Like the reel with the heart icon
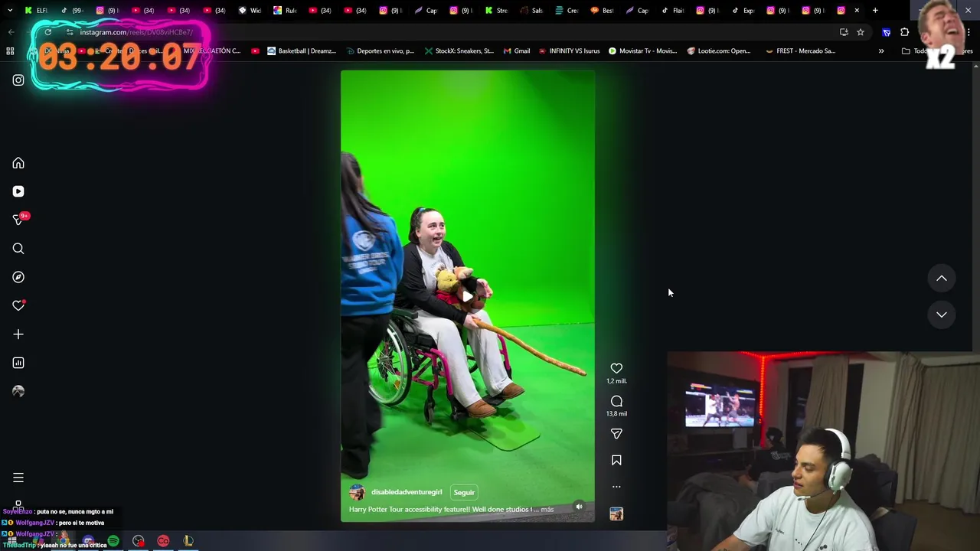This screenshot has width=980, height=551. point(616,368)
